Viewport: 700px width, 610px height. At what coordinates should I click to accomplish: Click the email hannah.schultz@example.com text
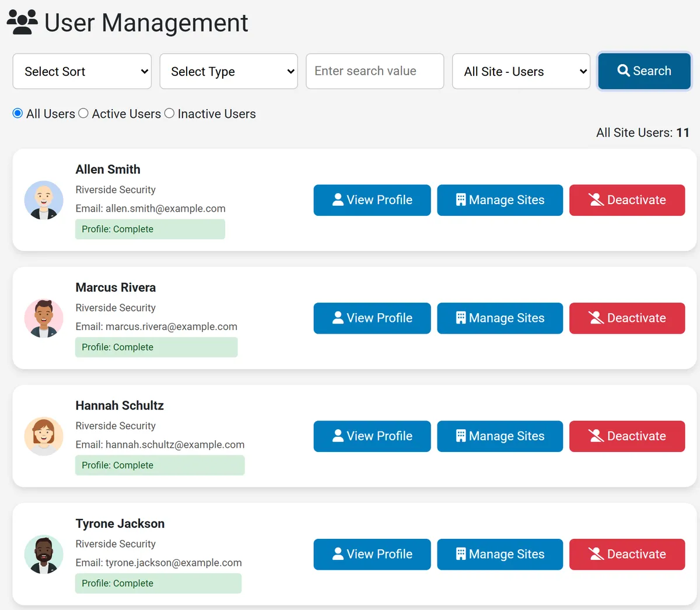[x=175, y=444]
